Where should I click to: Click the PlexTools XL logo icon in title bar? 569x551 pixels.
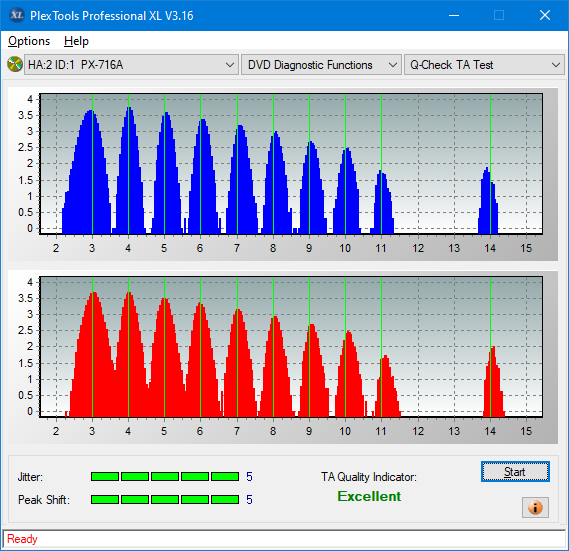point(17,15)
